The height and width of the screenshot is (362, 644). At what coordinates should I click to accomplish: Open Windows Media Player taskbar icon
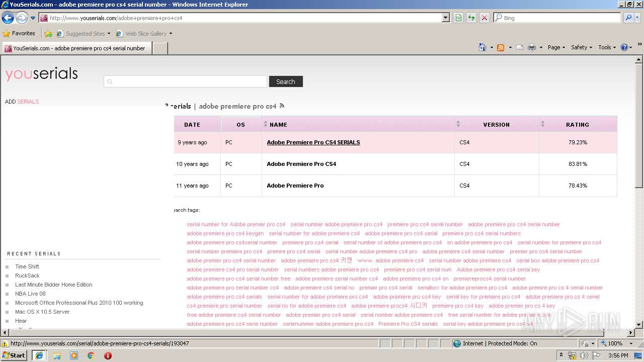click(74, 355)
